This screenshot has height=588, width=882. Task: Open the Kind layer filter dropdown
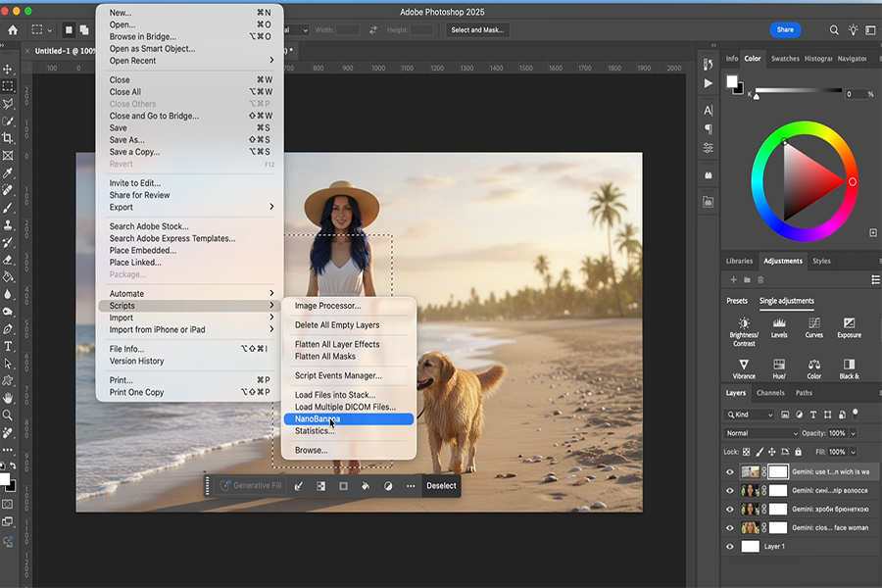[x=750, y=415]
